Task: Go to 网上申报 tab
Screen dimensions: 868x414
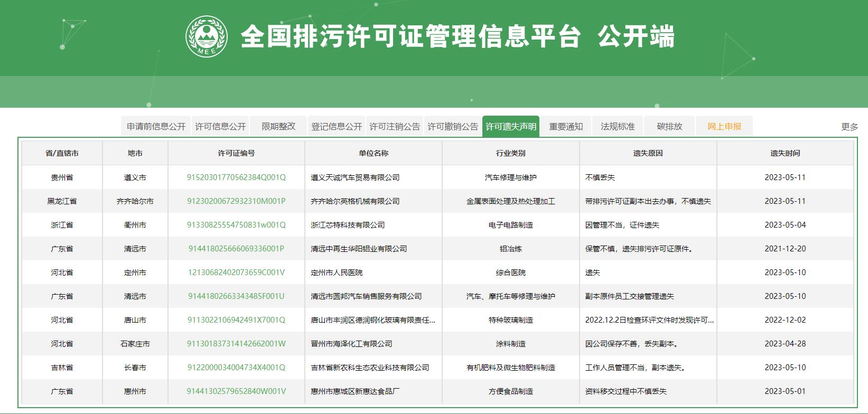Action: (x=724, y=126)
